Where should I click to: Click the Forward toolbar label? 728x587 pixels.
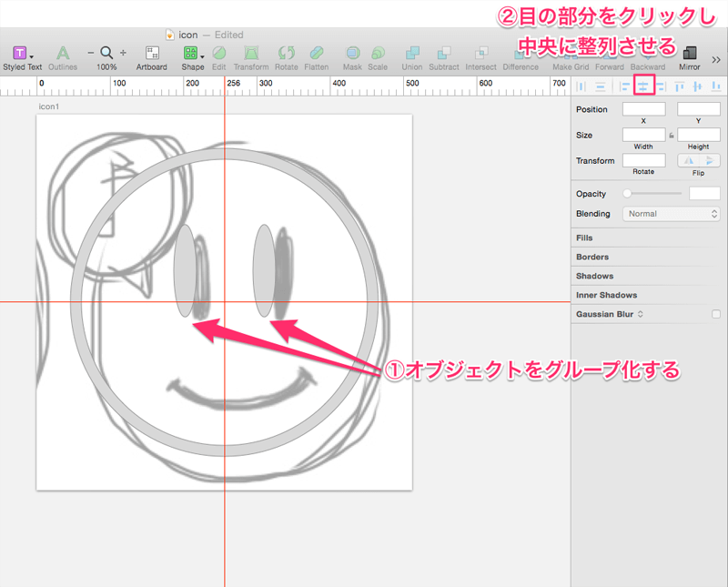[610, 66]
